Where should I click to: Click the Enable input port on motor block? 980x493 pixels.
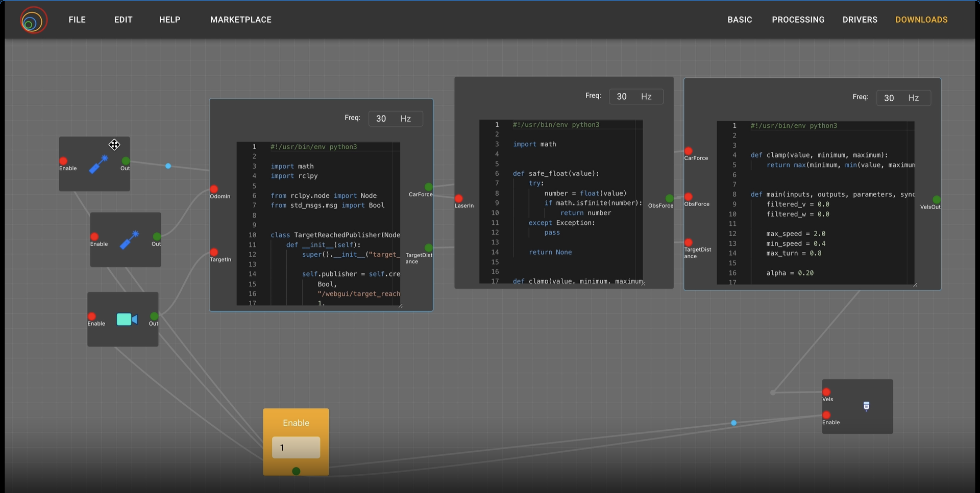(x=826, y=415)
